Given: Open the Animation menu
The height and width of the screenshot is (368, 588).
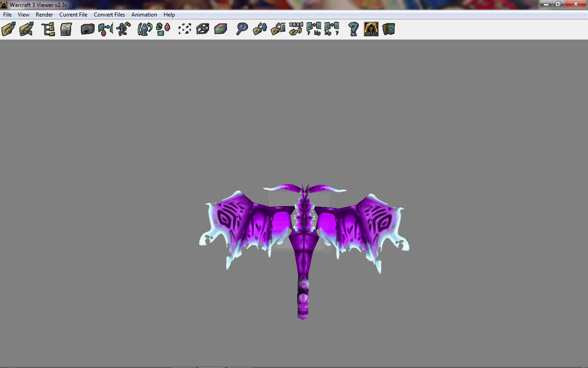Looking at the screenshot, I should (144, 15).
